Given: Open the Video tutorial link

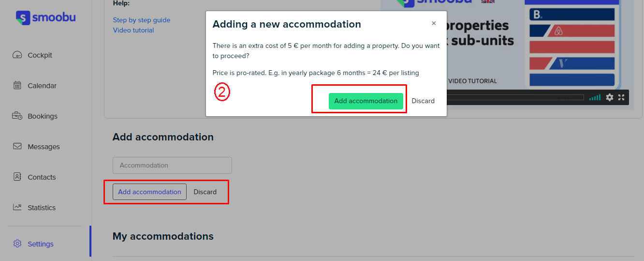Looking at the screenshot, I should pos(133,30).
